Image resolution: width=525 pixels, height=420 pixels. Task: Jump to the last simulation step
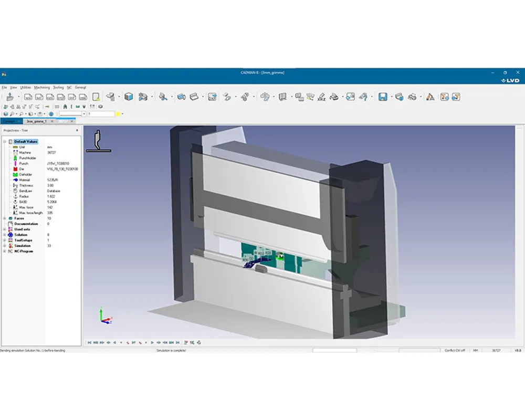point(178,343)
